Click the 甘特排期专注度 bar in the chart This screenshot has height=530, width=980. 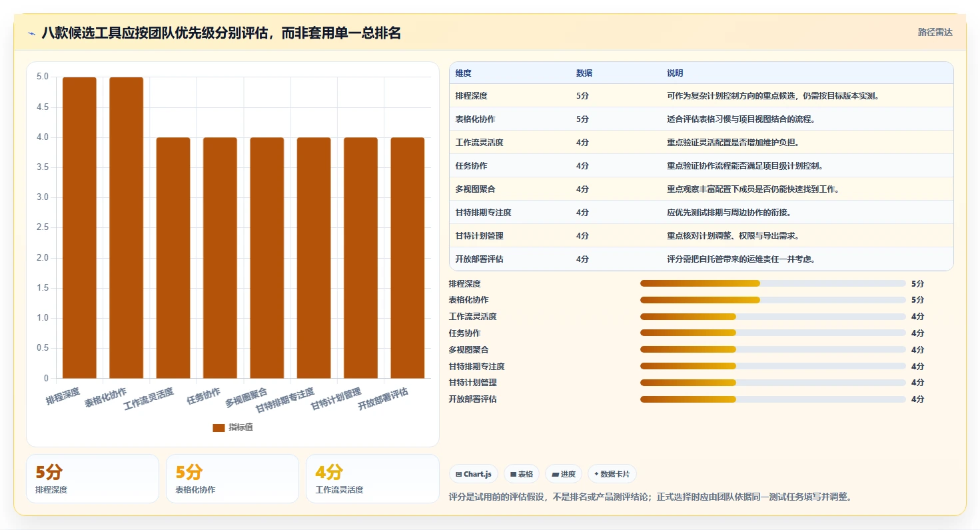314,258
